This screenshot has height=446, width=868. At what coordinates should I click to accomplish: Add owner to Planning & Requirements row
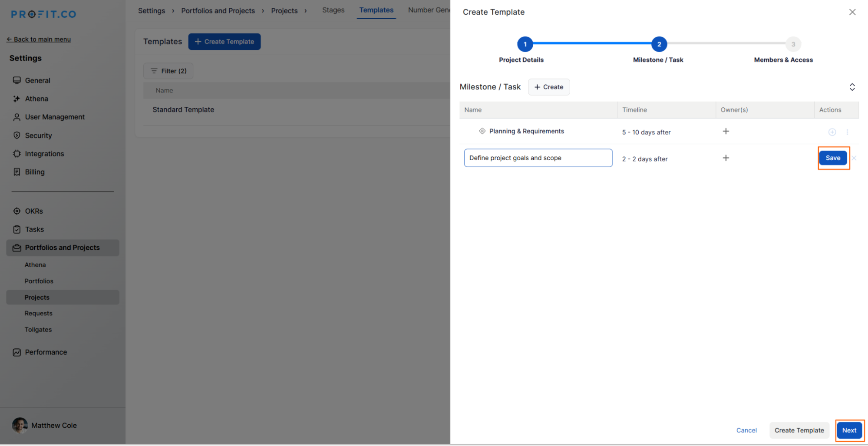(x=726, y=131)
